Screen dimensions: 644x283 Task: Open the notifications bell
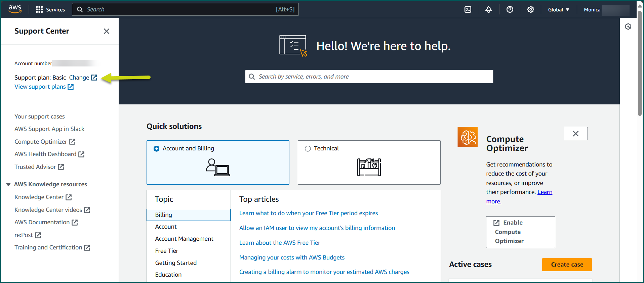(489, 10)
